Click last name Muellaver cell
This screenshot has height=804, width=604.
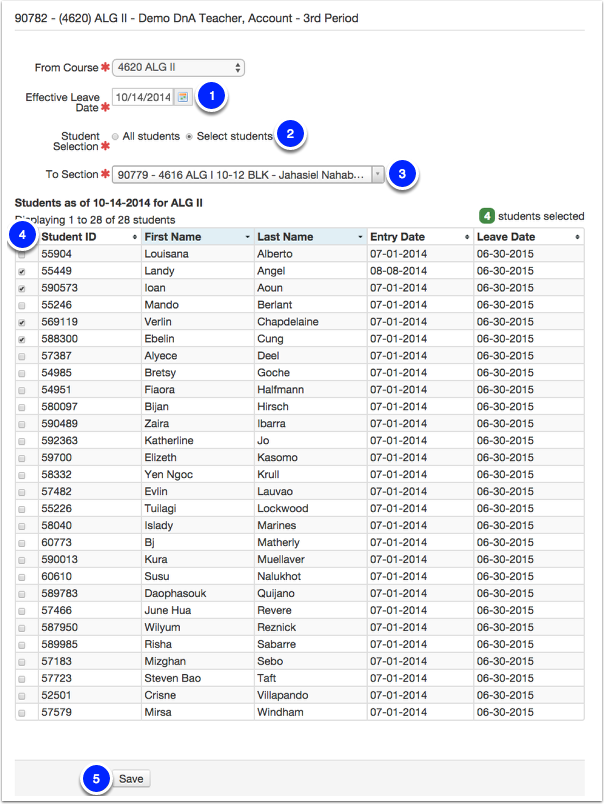tap(310, 559)
